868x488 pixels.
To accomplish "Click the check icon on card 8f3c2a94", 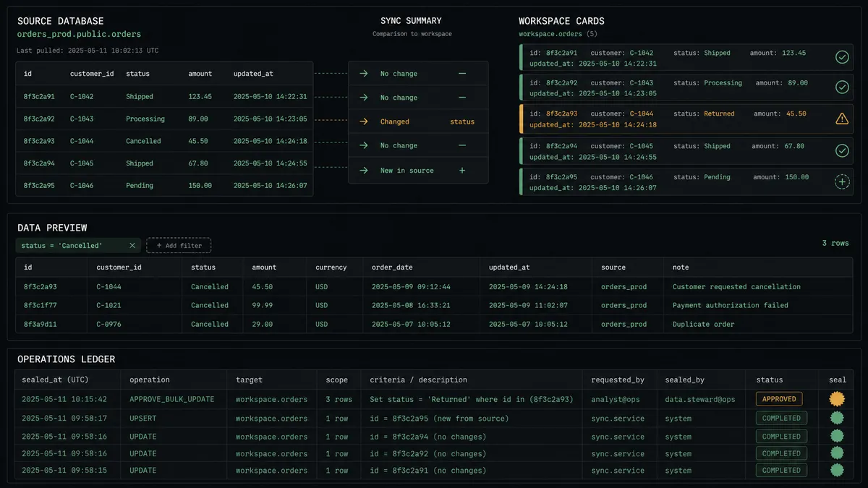I will (x=842, y=150).
